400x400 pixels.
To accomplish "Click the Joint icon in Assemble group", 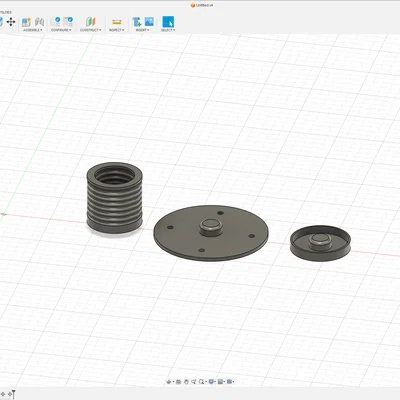I will pos(39,22).
